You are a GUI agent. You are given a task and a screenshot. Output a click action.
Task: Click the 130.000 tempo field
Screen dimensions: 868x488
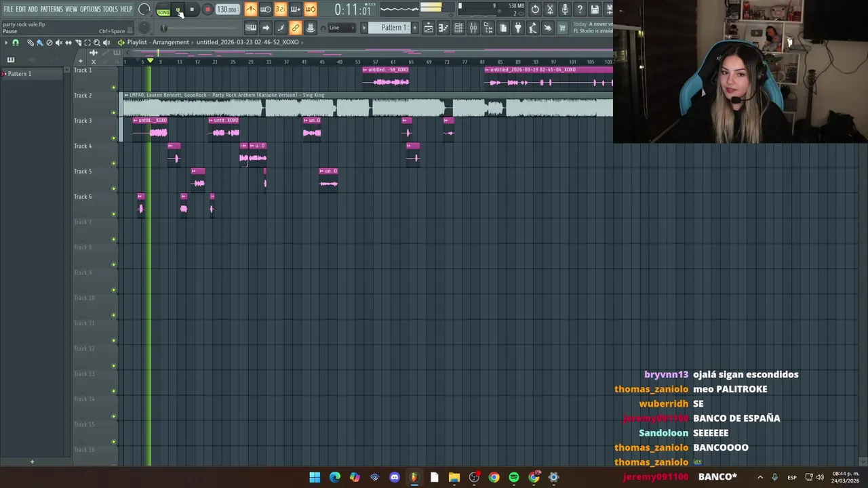[x=228, y=9]
